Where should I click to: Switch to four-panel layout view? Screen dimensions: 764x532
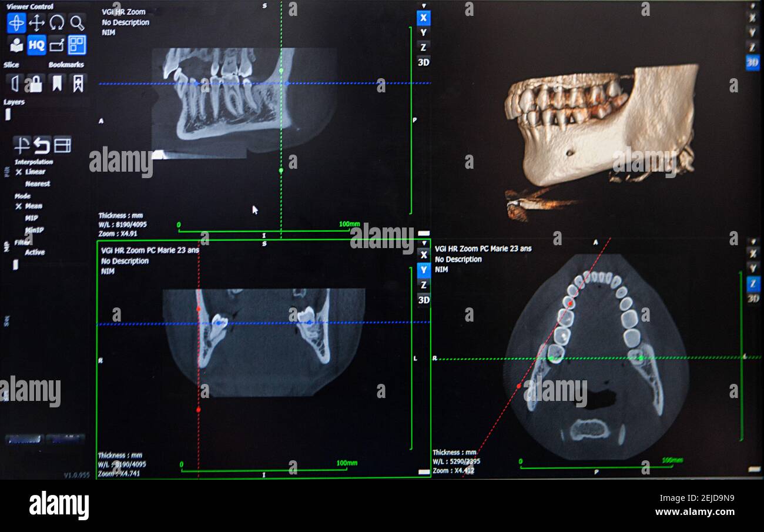[76, 45]
